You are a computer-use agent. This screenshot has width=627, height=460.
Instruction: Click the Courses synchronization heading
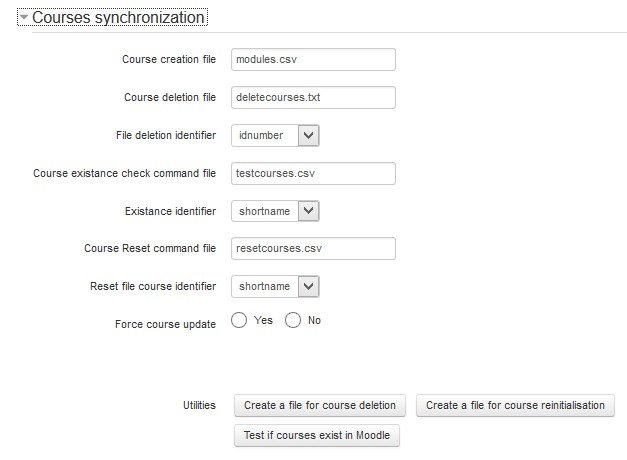pyautogui.click(x=118, y=18)
